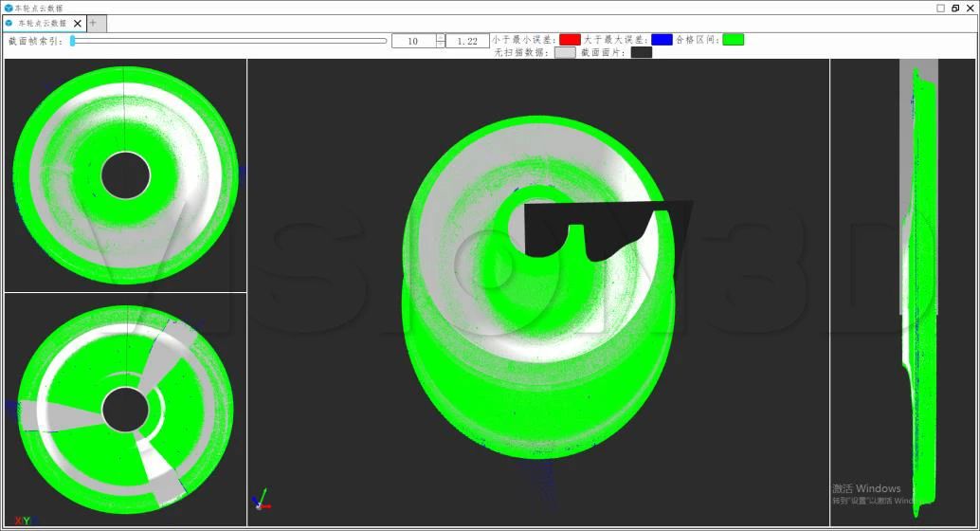Select the top-left wheel front view
The image size is (980, 531).
(125, 175)
